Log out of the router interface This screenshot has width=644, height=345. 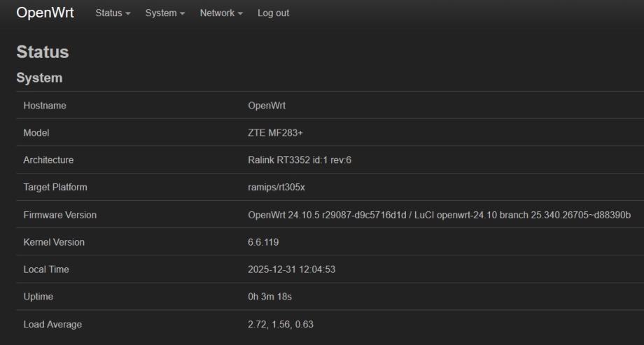[x=273, y=13]
